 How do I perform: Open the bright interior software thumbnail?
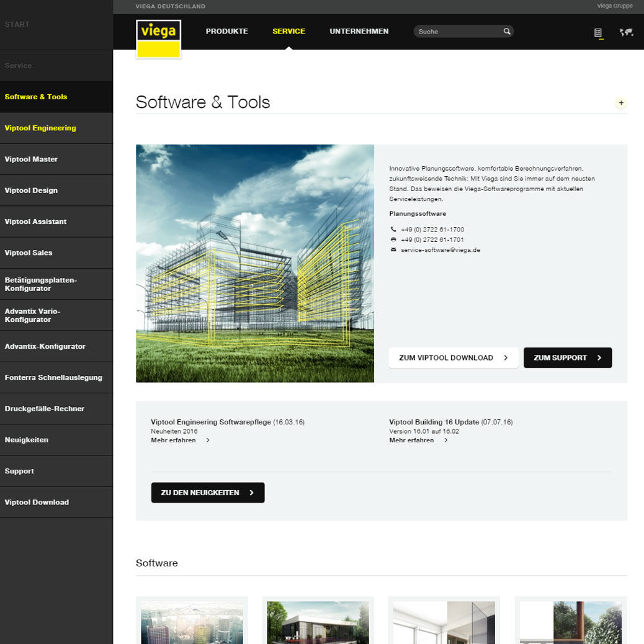click(x=444, y=622)
